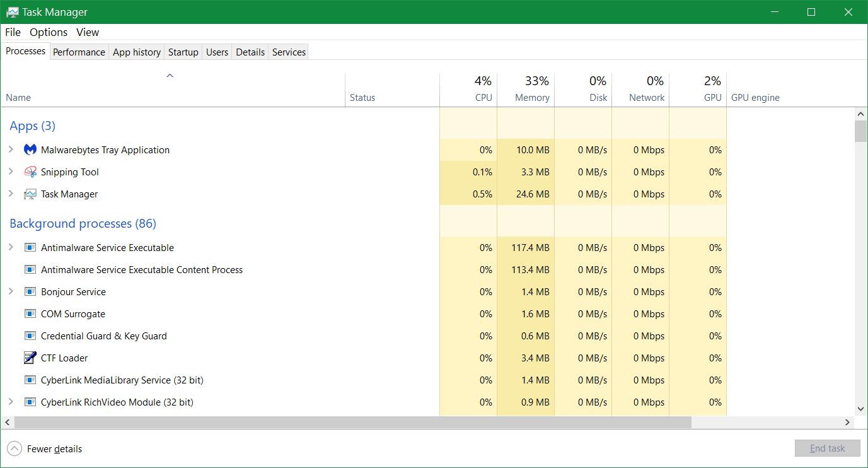
Task: Click the Antimalware Service Executable icon
Action: pyautogui.click(x=30, y=248)
